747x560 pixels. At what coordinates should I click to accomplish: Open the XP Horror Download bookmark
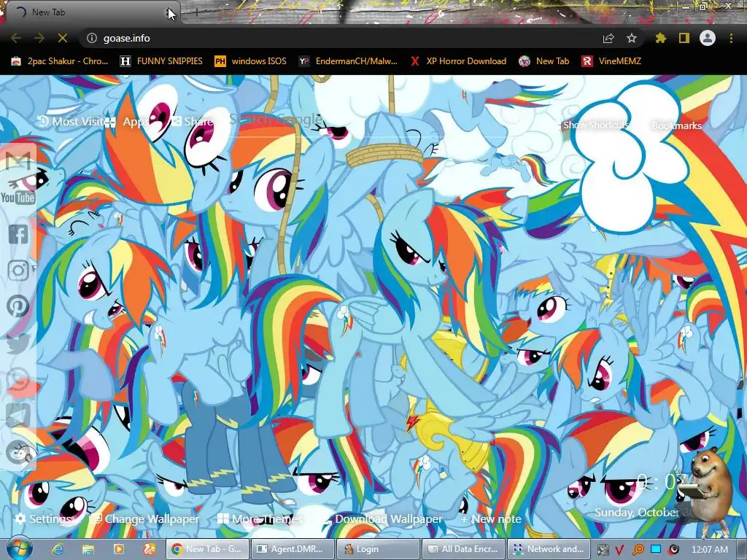(x=458, y=61)
